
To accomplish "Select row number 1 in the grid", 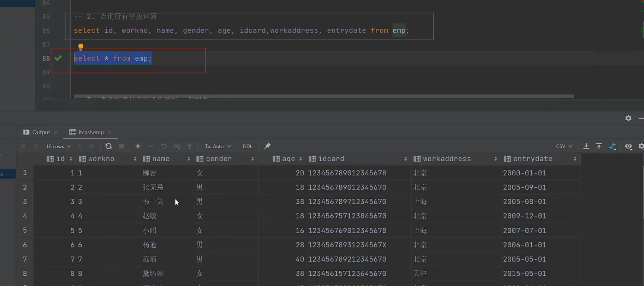I will click(25, 173).
